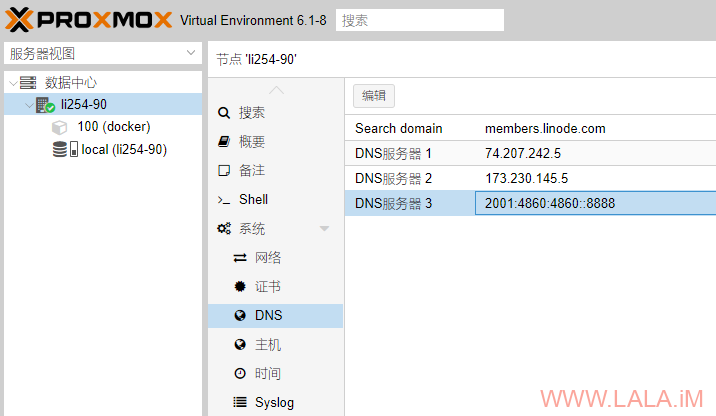Click the 2001:4860:4860::8888 value
Viewport: 716px width, 416px height.
(x=550, y=203)
